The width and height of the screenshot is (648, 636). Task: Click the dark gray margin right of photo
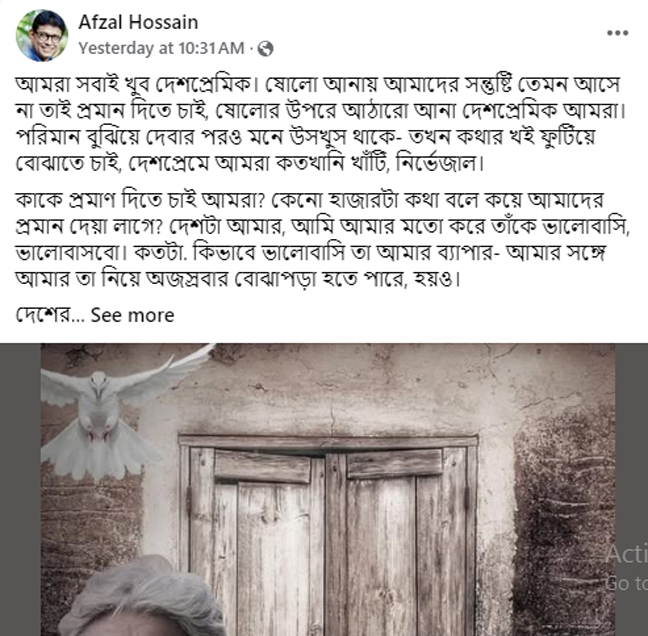pos(631,490)
